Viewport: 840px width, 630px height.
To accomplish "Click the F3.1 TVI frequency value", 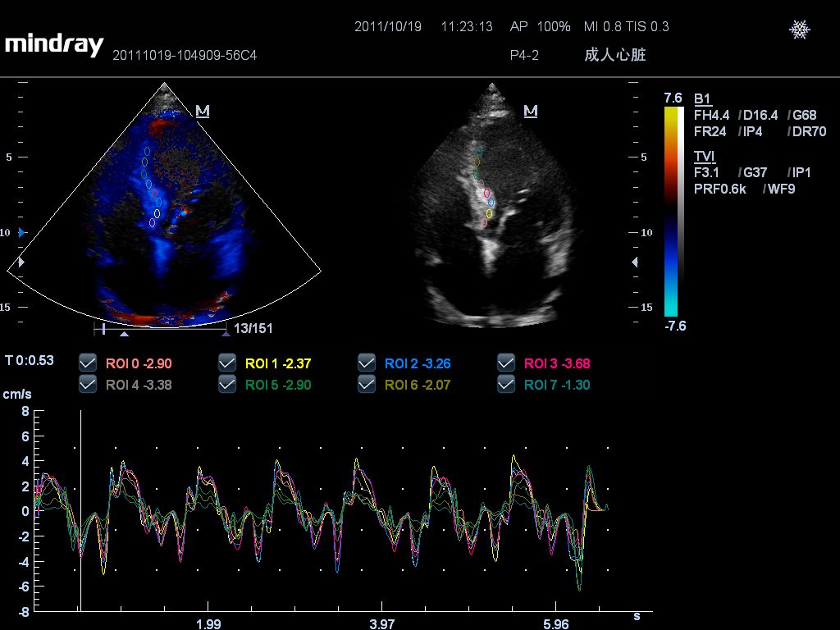I will tap(706, 172).
